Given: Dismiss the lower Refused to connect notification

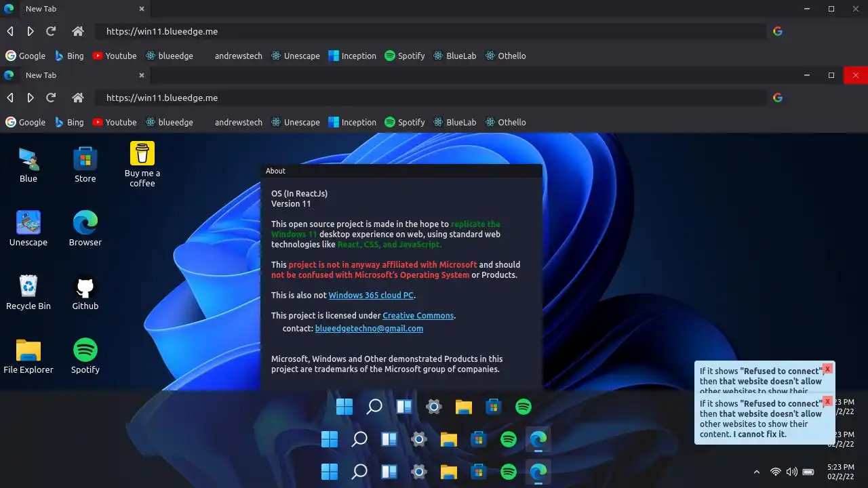Looking at the screenshot, I should [x=827, y=401].
